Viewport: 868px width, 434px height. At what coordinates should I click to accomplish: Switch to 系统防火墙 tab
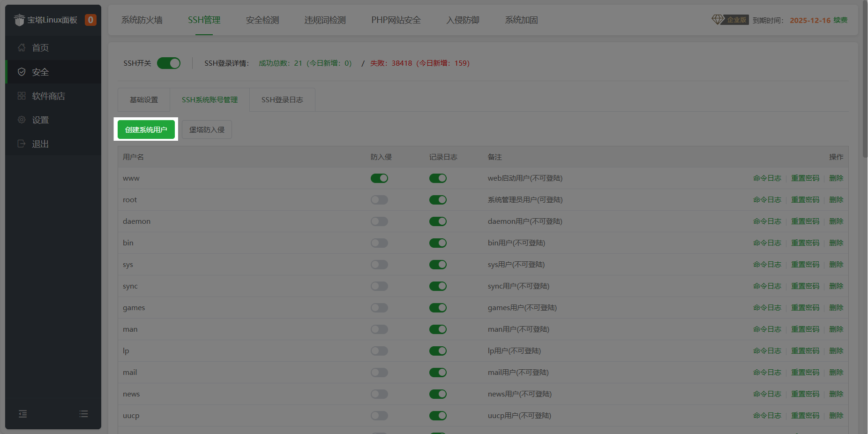(x=142, y=20)
